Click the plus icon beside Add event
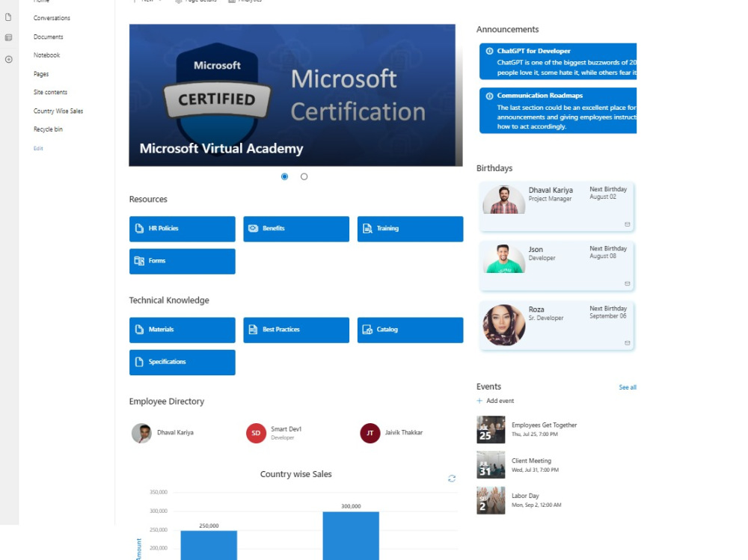This screenshot has height=560, width=748. tap(479, 401)
